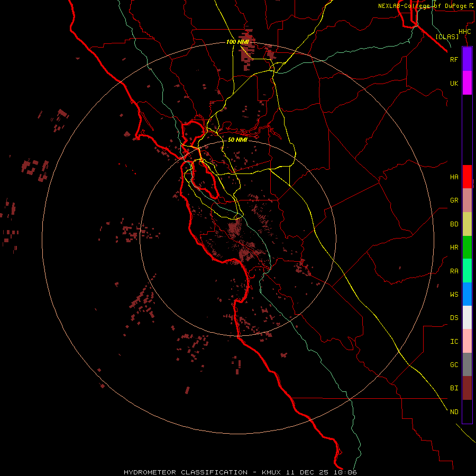The height and width of the screenshot is (476, 476).
Task: Click the HR legend label
Action: (x=454, y=248)
